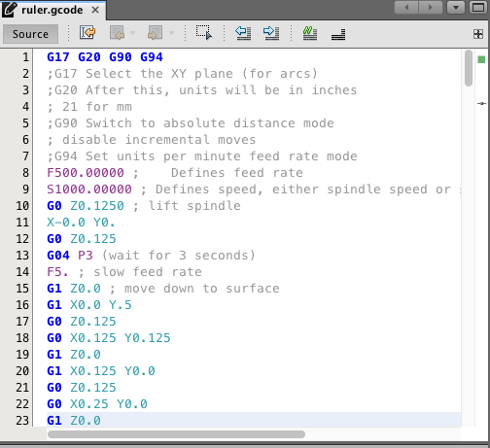Click the scroll tabs left arrow
Image resolution: width=490 pixels, height=448 pixels.
[x=406, y=7]
